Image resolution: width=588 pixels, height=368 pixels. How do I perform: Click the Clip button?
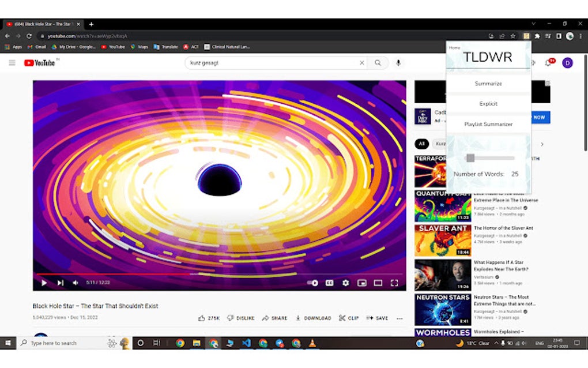[349, 318]
